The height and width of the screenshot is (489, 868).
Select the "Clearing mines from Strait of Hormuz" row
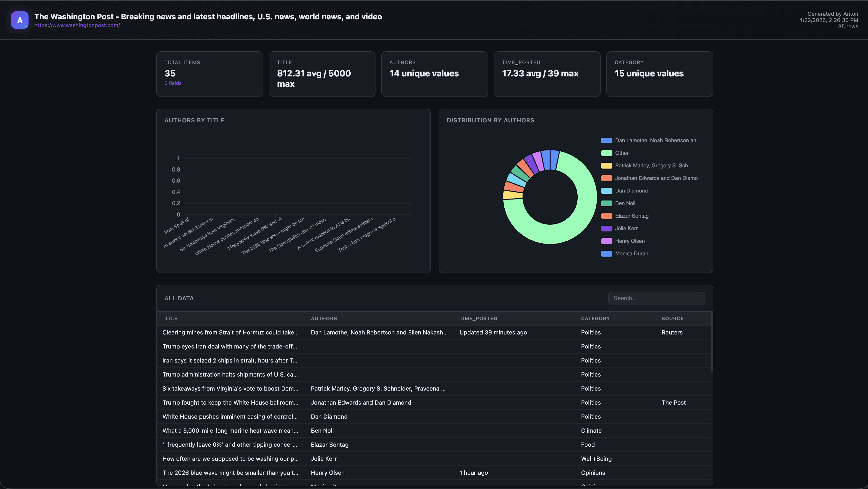coord(230,333)
